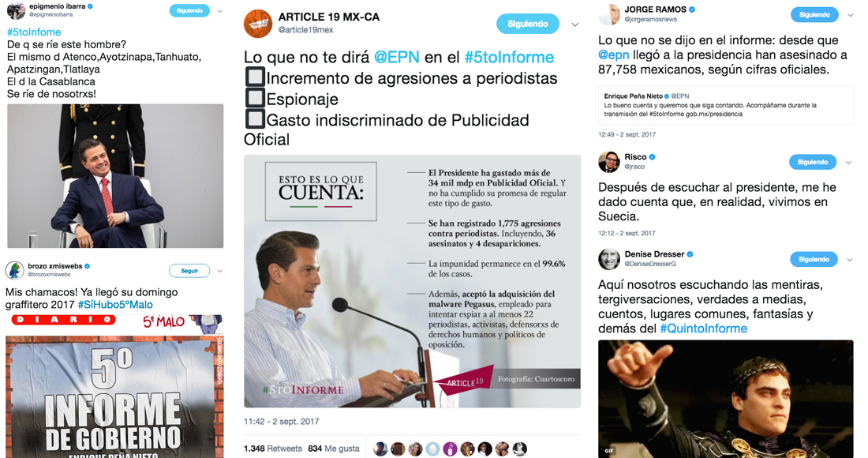Open Risco's profile avatar
This screenshot has height=458, width=868.
[609, 162]
